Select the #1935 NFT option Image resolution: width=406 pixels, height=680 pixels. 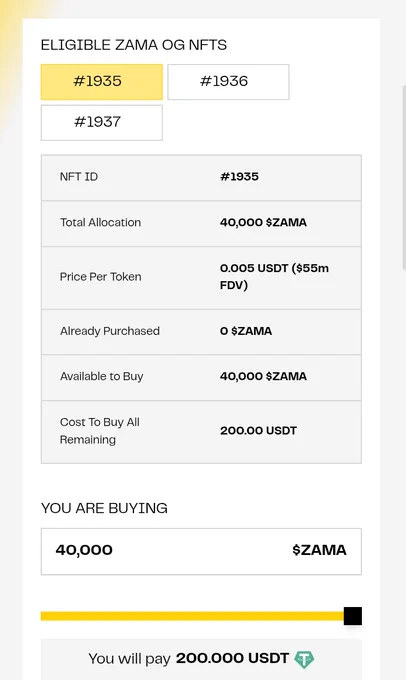(102, 82)
